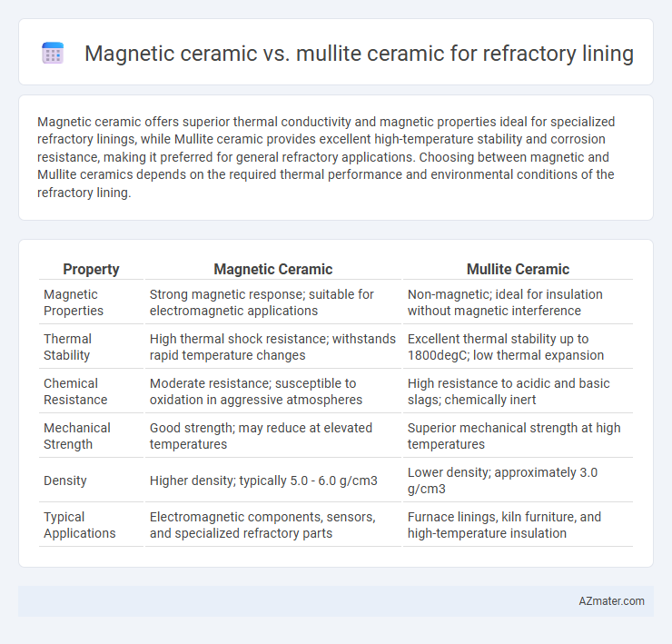The width and height of the screenshot is (672, 644).
Task: Select the 'Mullite Ceramic' column header
Action: pyautogui.click(x=518, y=269)
